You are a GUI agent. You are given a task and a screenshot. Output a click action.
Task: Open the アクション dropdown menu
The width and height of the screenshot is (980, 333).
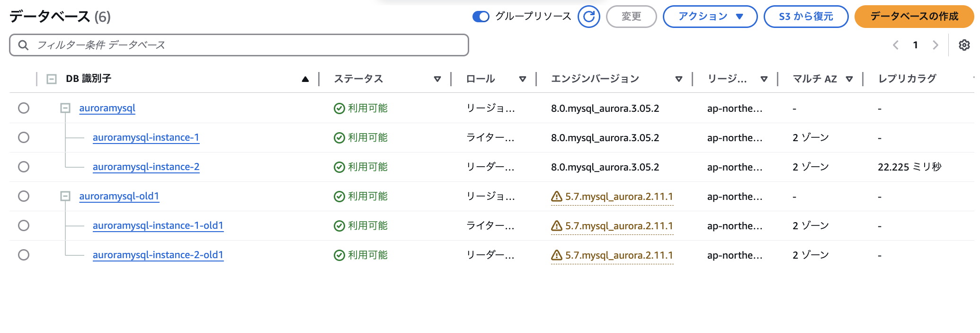coord(710,17)
